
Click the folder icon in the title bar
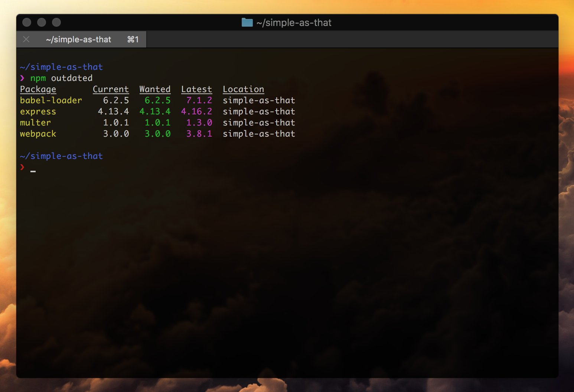(247, 23)
